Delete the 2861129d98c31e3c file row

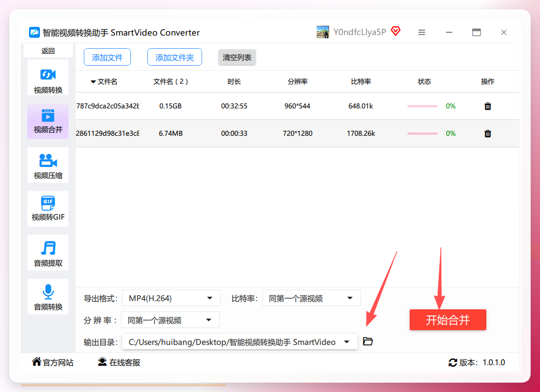tap(487, 133)
